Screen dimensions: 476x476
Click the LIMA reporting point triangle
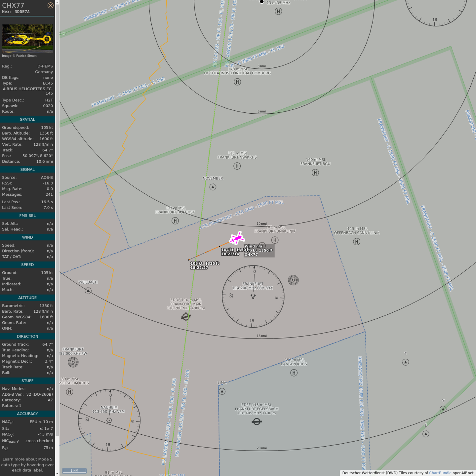click(222, 391)
